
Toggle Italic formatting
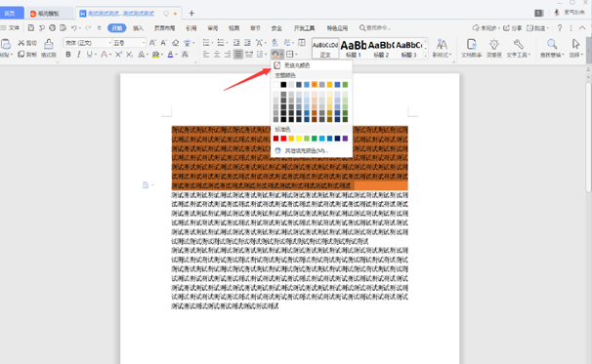[x=78, y=55]
